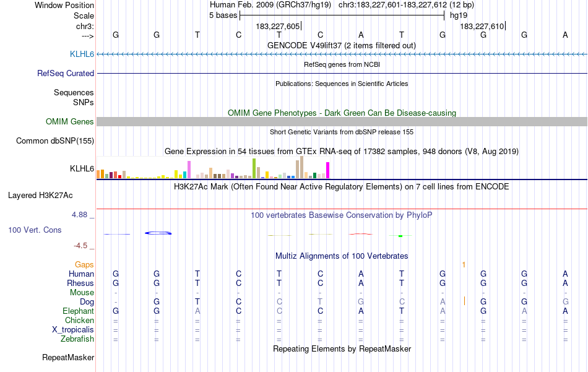This screenshot has width=588, height=372.
Task: Click the Sequences track label
Action: [x=74, y=92]
